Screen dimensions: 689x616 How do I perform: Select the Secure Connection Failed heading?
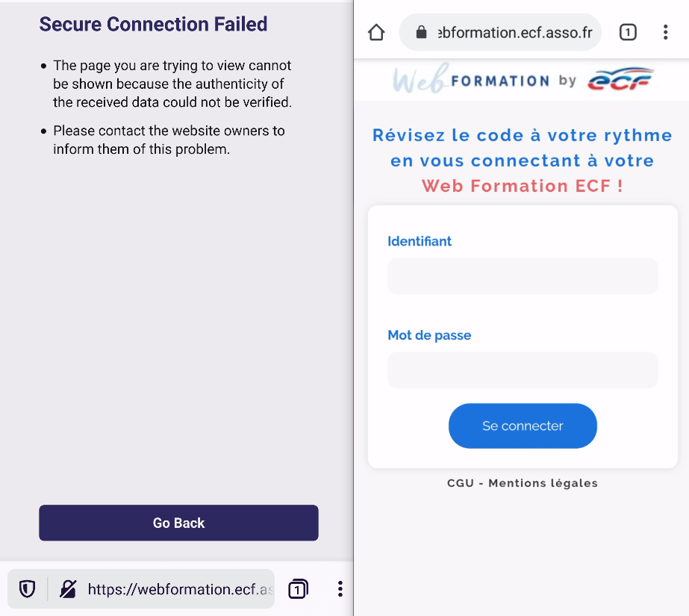pyautogui.click(x=153, y=24)
